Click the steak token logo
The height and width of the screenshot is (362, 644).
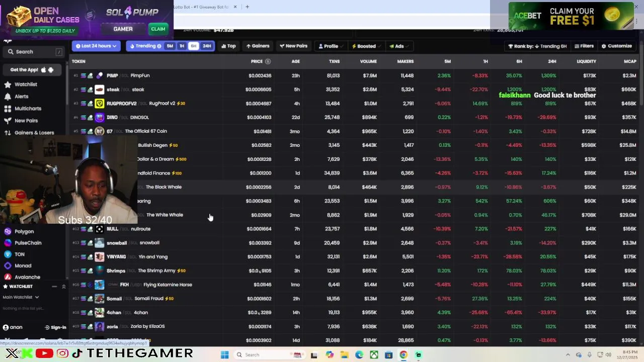click(100, 89)
